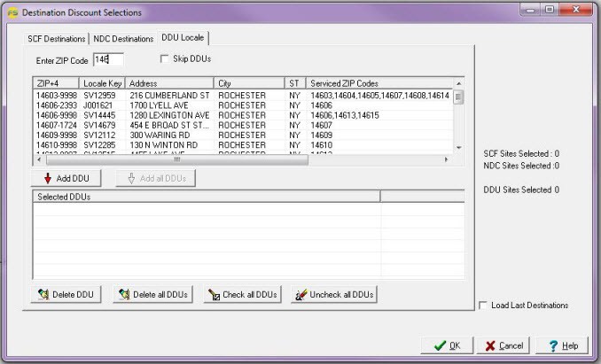
Task: Click the horizontal scroll right arrow
Action: tap(446, 159)
